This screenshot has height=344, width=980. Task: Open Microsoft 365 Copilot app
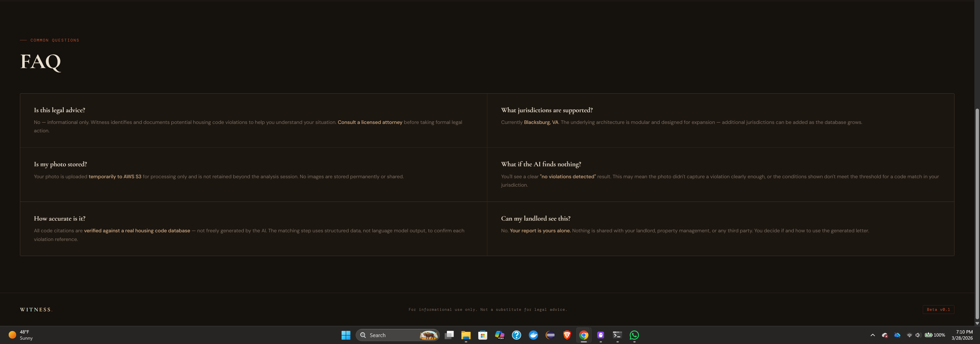[500, 335]
